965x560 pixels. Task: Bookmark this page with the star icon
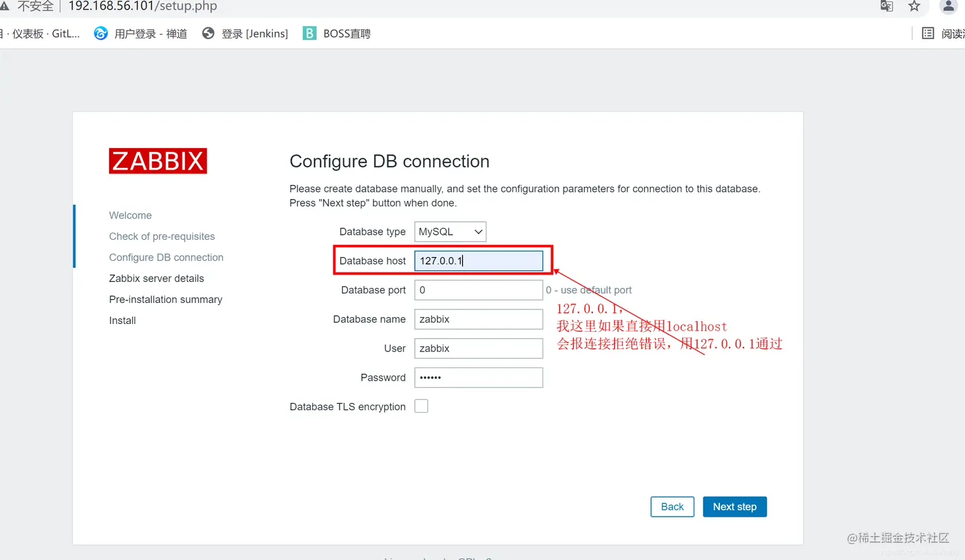(x=914, y=6)
